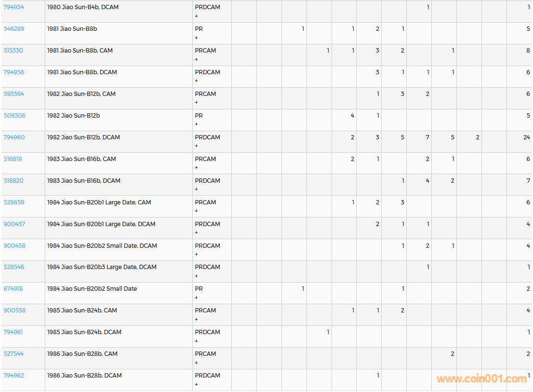
Task: Expand plus under PRDCAM in row 794956
Action: (196, 81)
